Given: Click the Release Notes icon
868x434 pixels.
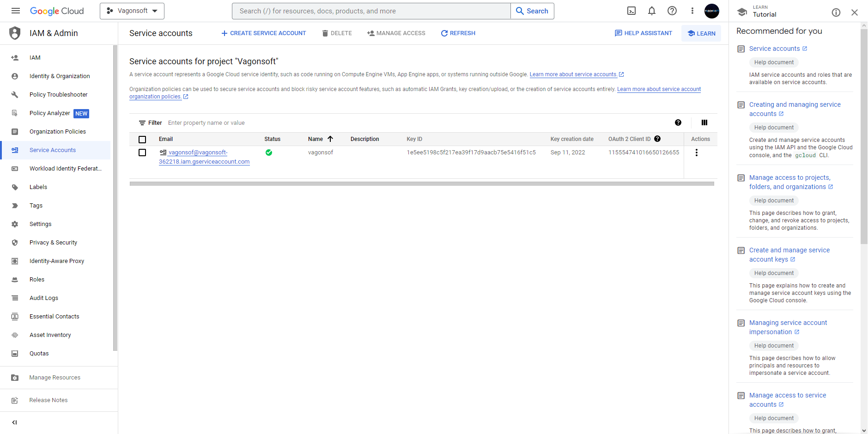Looking at the screenshot, I should tap(15, 400).
